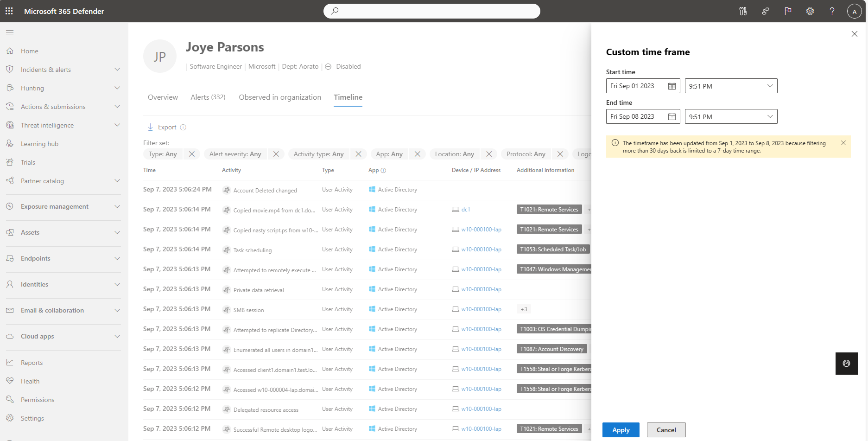Switch to the Alerts (332) tab

tap(208, 97)
